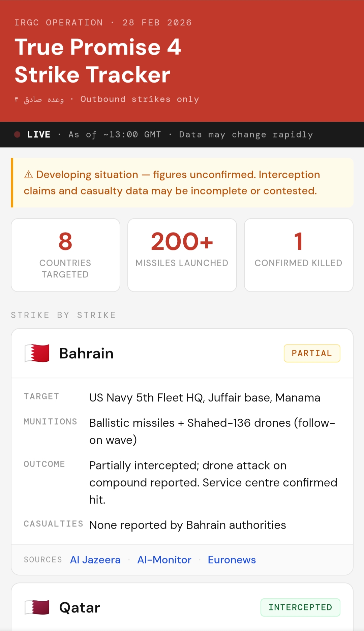The width and height of the screenshot is (364, 631).
Task: Click the Qatar flag icon
Action: pyautogui.click(x=37, y=607)
